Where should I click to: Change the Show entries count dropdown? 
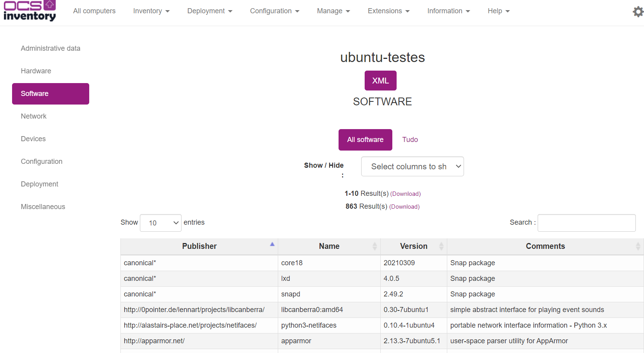coord(161,223)
